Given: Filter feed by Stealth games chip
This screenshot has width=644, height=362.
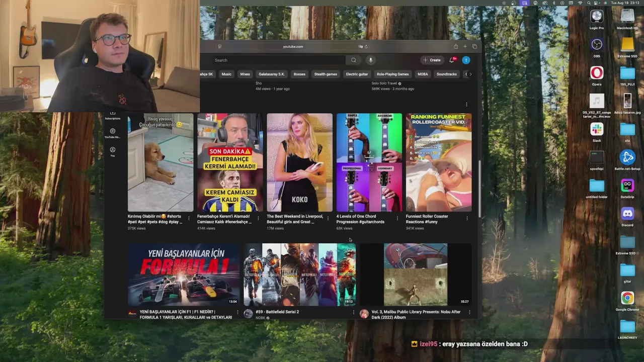Looking at the screenshot, I should point(326,74).
